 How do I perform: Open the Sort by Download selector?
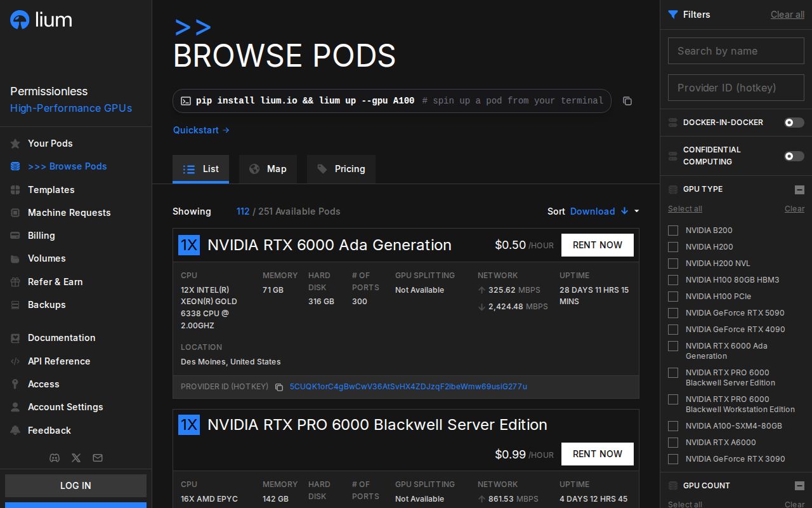(593, 211)
